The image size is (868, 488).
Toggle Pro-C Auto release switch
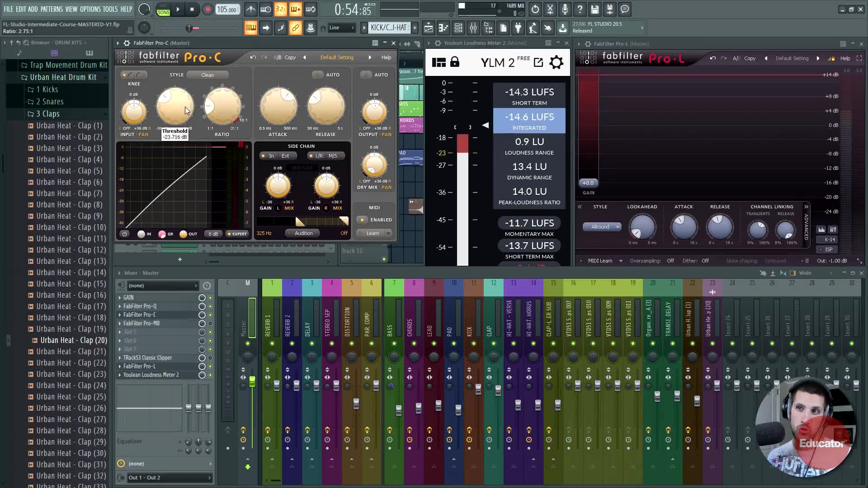point(318,75)
